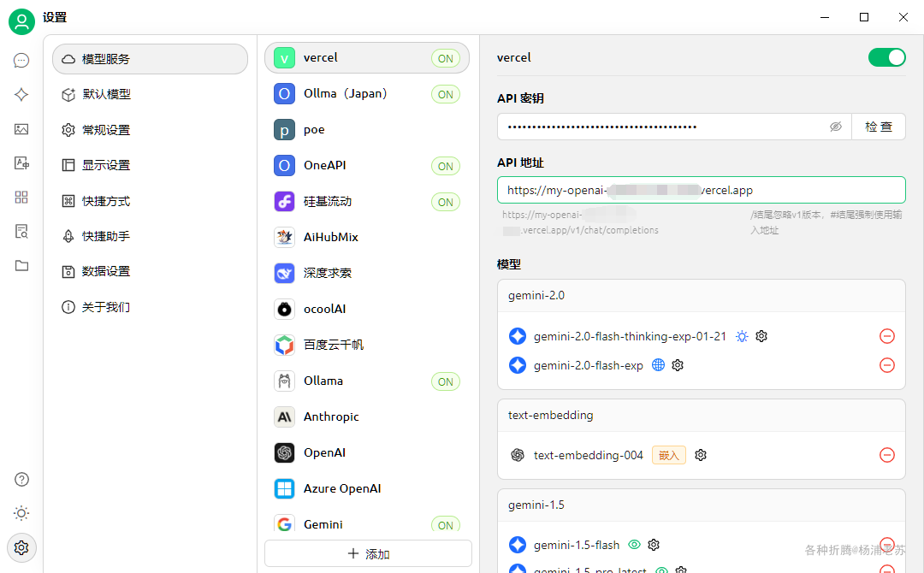The image size is (924, 573).
Task: Select 快捷助手 settings menu
Action: click(151, 236)
